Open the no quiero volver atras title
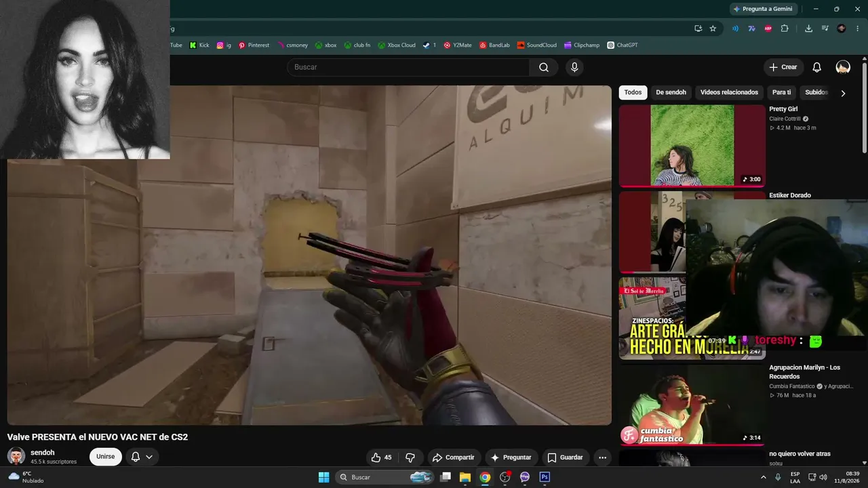 coord(800,454)
